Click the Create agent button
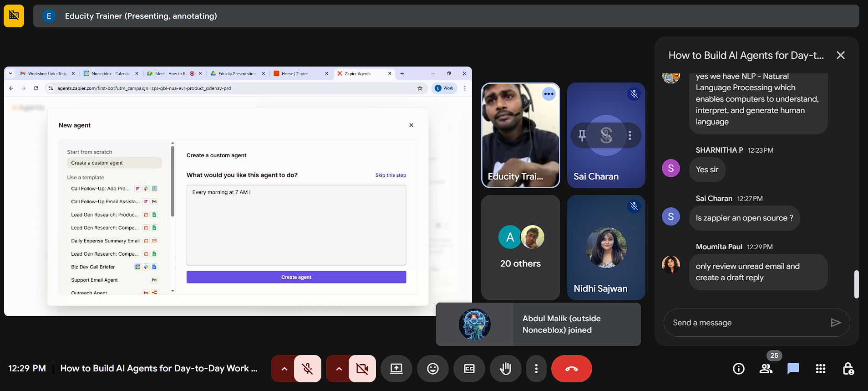 pos(296,277)
